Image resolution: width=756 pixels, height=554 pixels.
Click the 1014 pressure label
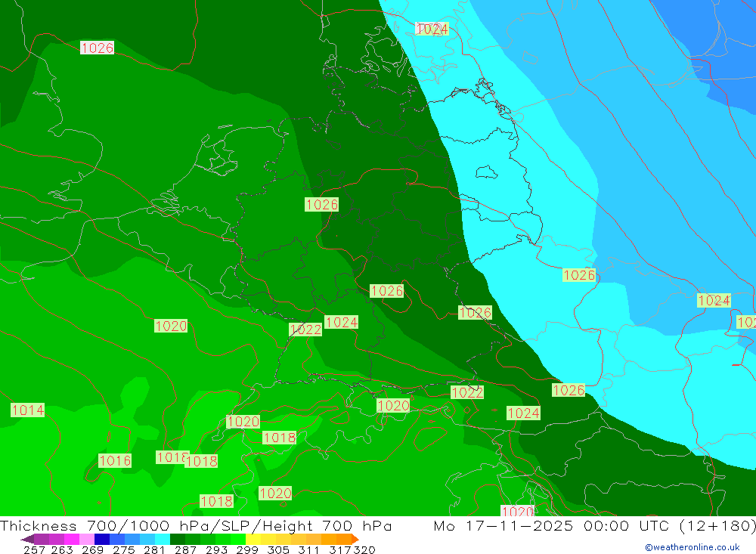pos(28,410)
